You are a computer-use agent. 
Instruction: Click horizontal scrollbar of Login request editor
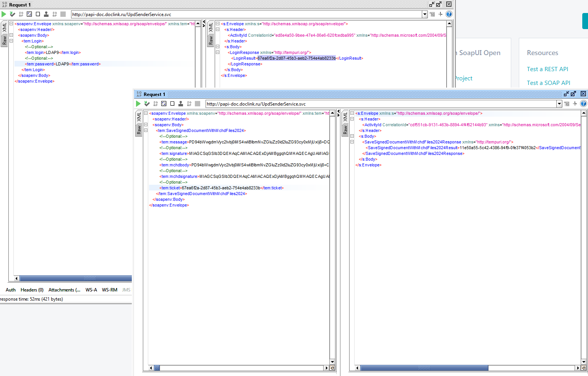(76, 278)
